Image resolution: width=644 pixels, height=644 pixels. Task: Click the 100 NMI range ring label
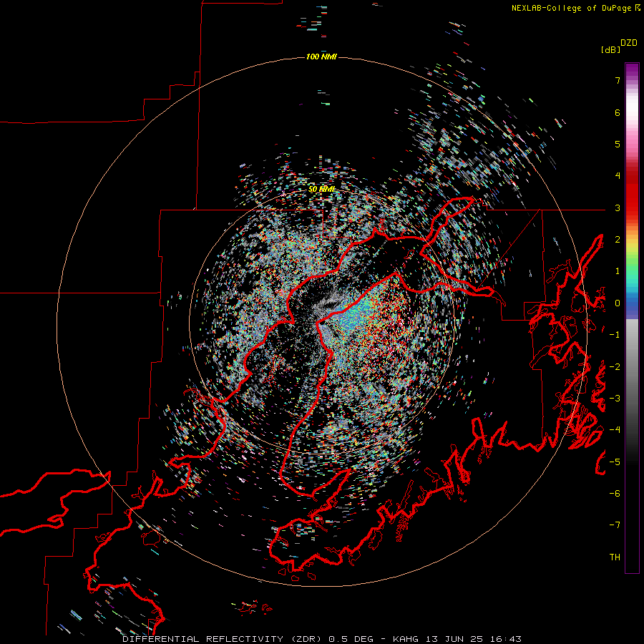click(x=321, y=57)
